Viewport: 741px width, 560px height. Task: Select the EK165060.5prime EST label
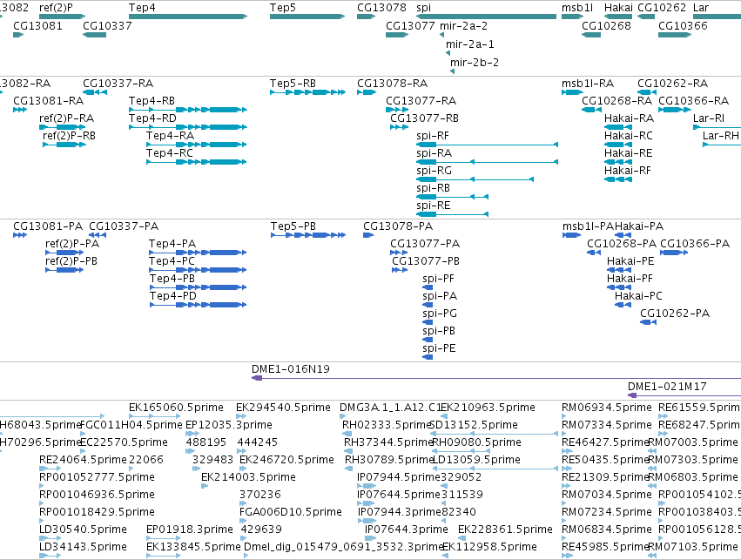tap(176, 408)
